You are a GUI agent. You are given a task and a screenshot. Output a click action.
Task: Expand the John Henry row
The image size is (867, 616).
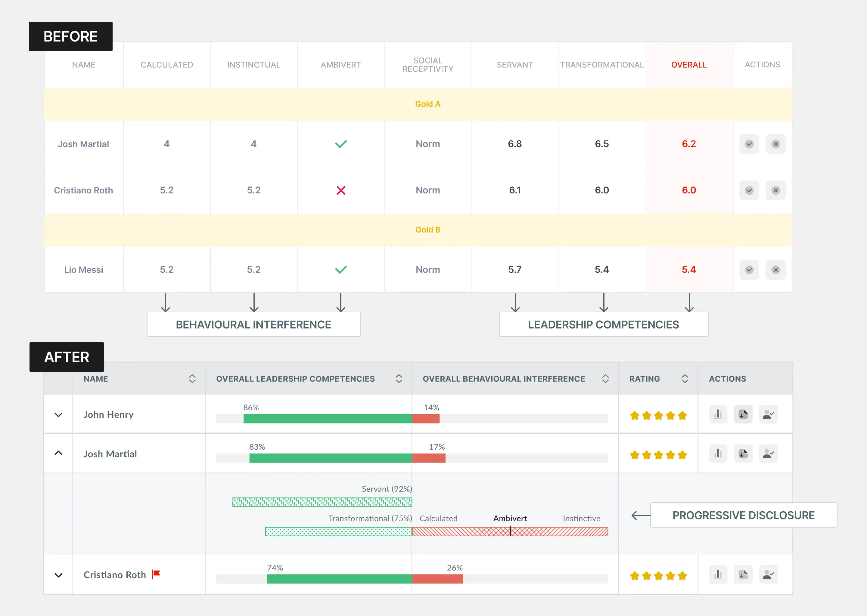[58, 414]
